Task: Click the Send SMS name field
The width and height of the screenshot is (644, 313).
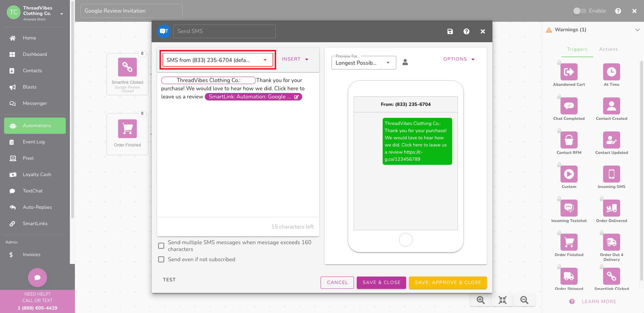Action: [225, 31]
